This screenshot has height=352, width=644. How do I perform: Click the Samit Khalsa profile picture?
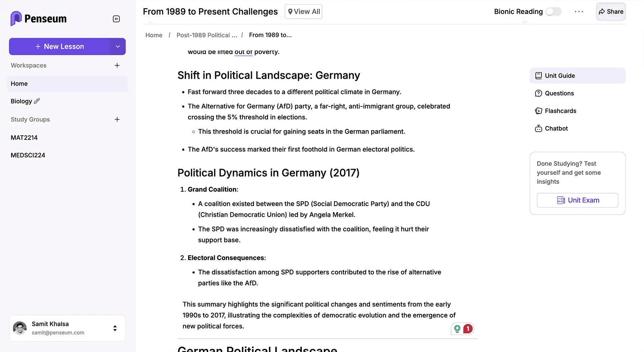20,328
